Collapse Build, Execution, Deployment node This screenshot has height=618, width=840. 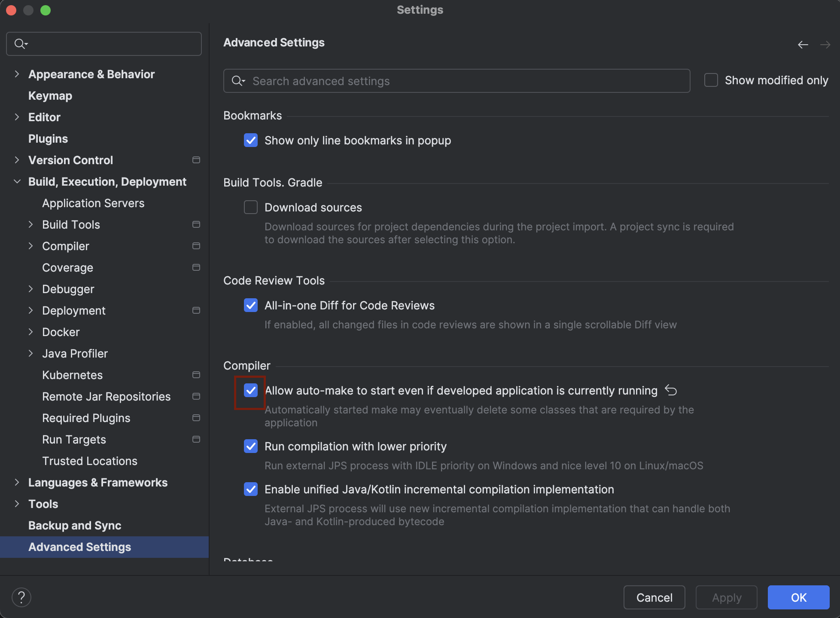(x=17, y=181)
